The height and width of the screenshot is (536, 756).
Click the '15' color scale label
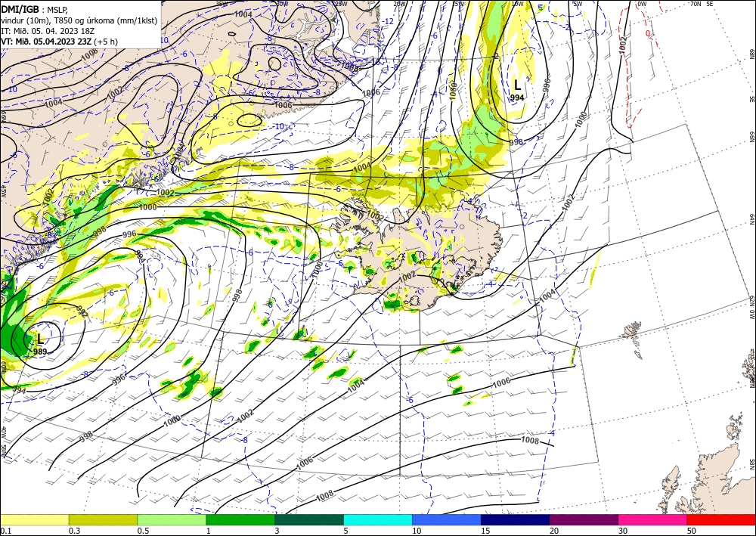point(485,531)
